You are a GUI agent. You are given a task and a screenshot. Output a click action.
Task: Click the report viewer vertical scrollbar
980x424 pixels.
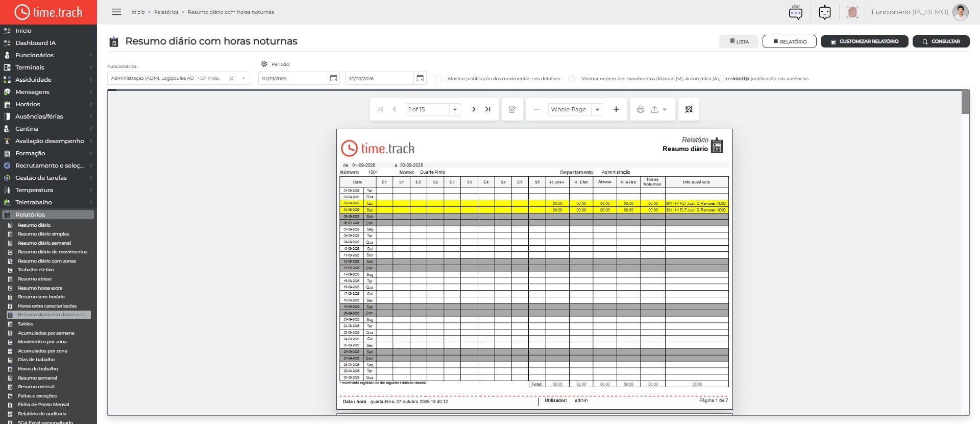tap(965, 102)
